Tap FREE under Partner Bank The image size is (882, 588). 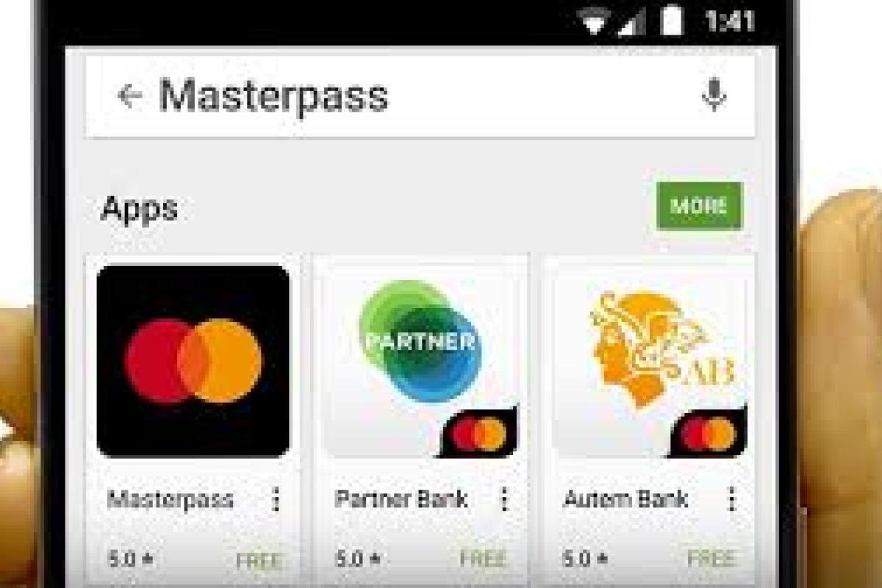click(484, 559)
